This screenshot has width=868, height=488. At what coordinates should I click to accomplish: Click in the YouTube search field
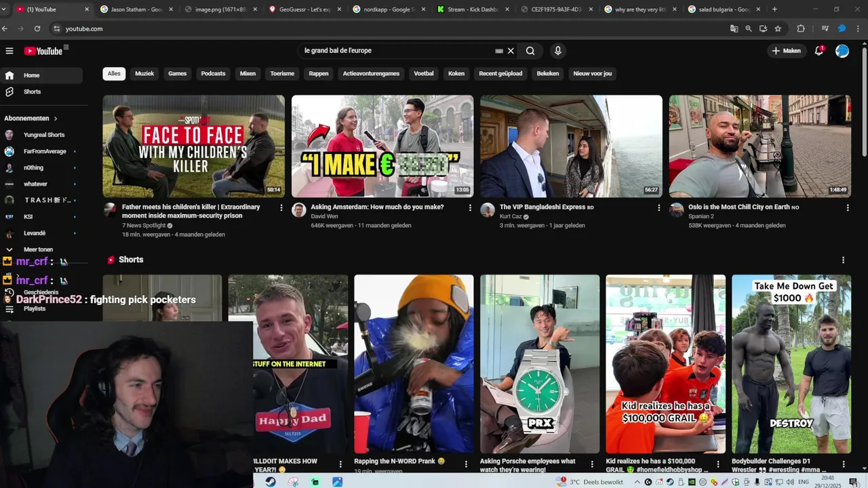point(397,51)
